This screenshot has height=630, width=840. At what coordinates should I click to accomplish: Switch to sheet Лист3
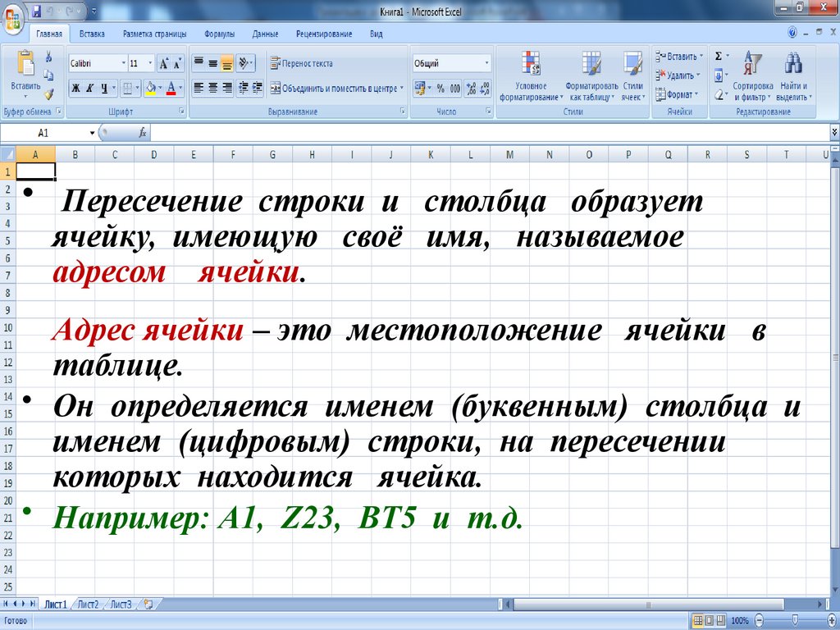121,605
